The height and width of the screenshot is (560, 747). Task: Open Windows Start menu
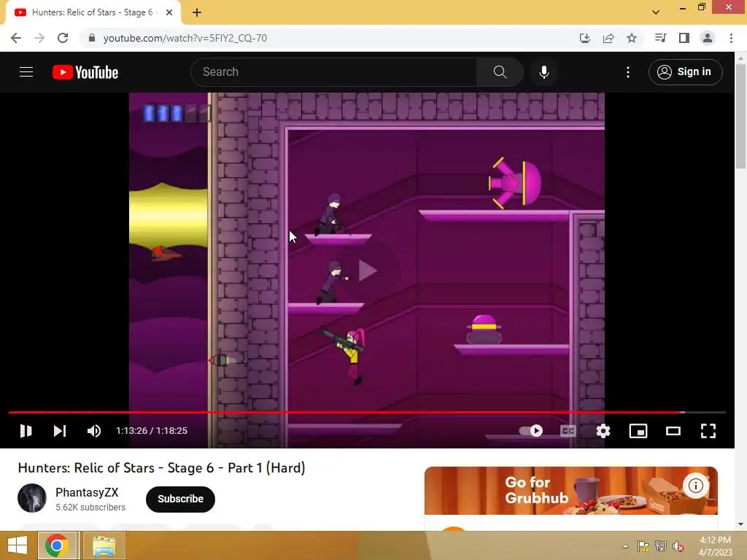[x=18, y=545]
